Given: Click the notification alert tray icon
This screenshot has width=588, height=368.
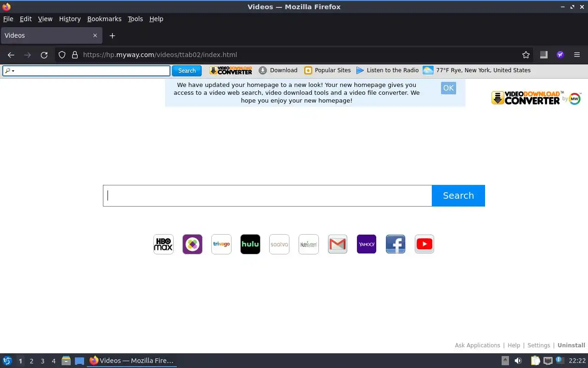Looking at the screenshot, I should click(x=560, y=360).
